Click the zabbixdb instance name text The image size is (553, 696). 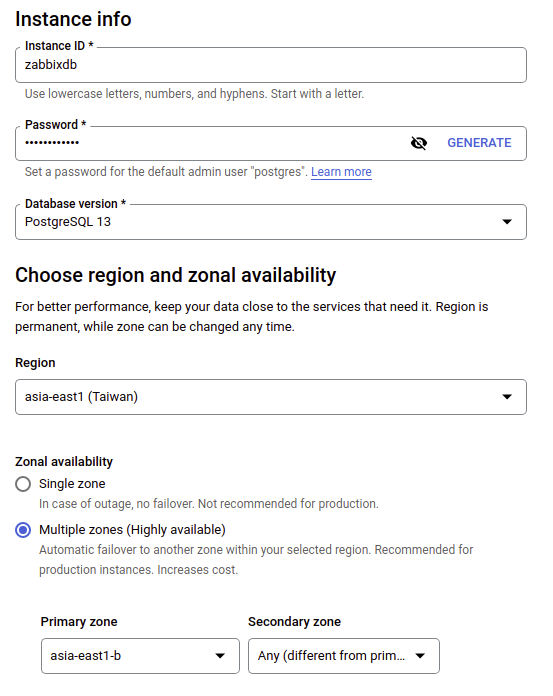(x=51, y=65)
